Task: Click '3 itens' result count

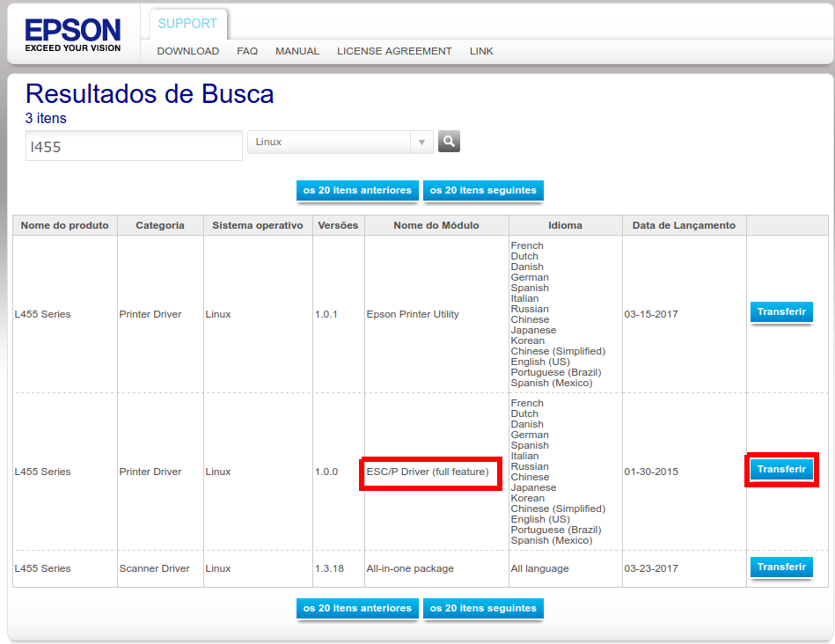Action: coord(46,118)
